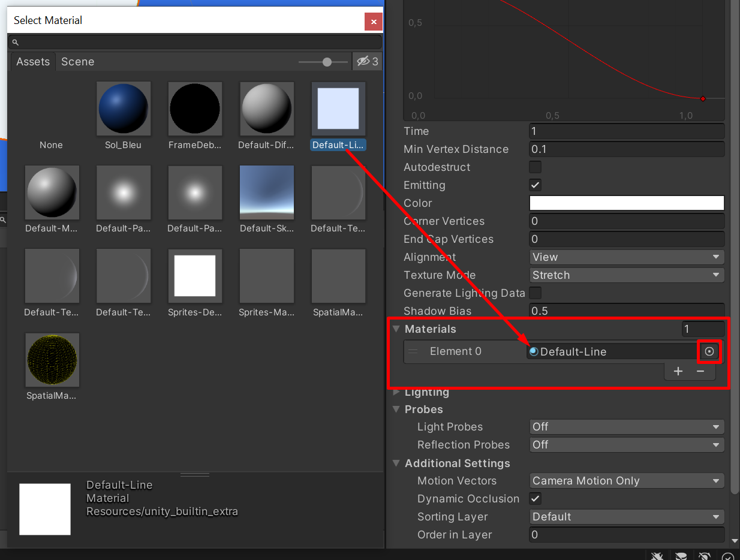Click the cache server icon in status bar
This screenshot has width=740, height=560.
coord(681,556)
